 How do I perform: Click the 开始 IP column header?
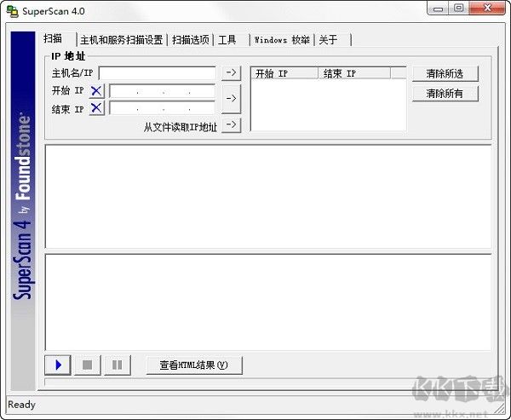click(284, 73)
